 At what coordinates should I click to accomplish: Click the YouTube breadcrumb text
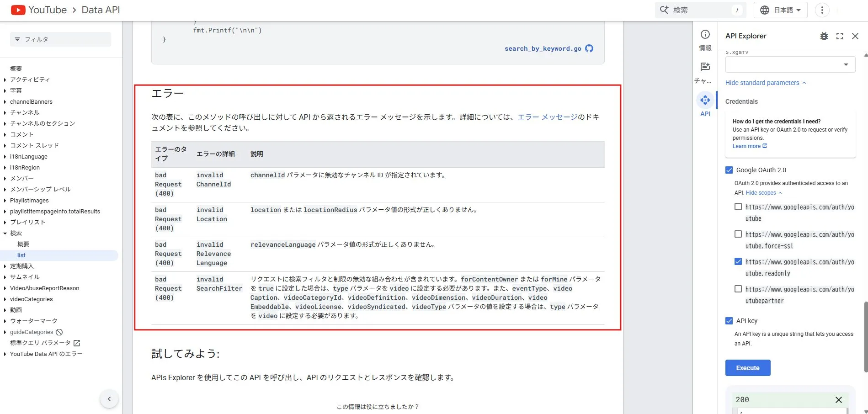[48, 10]
